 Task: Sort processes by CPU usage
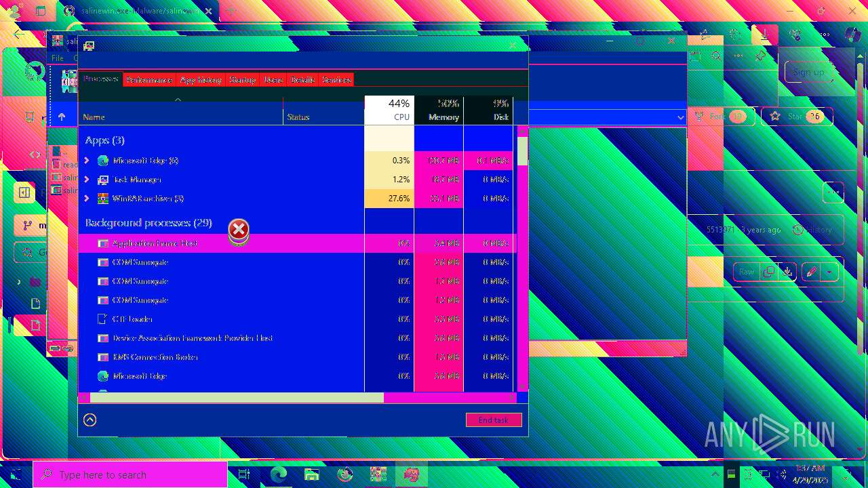[389, 110]
